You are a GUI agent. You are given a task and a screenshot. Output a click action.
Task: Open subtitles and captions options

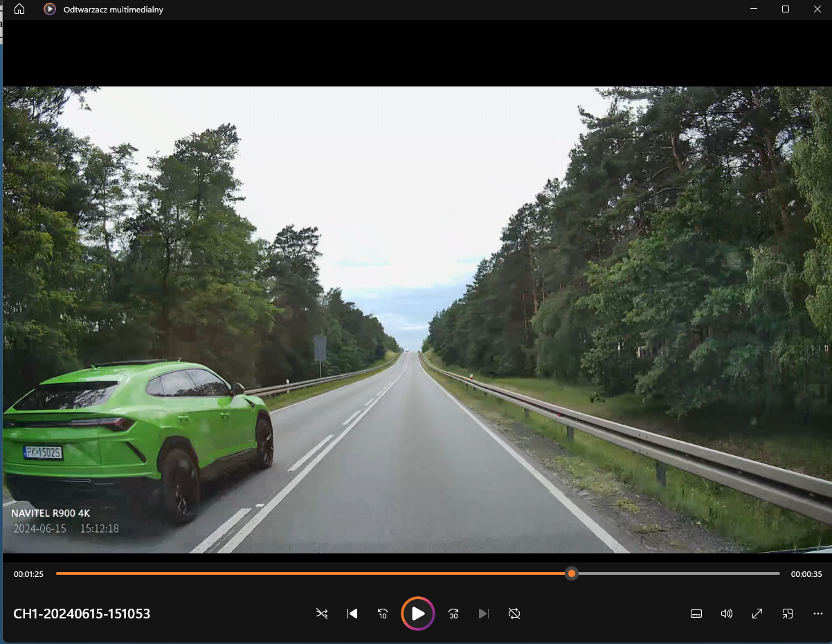click(x=696, y=614)
